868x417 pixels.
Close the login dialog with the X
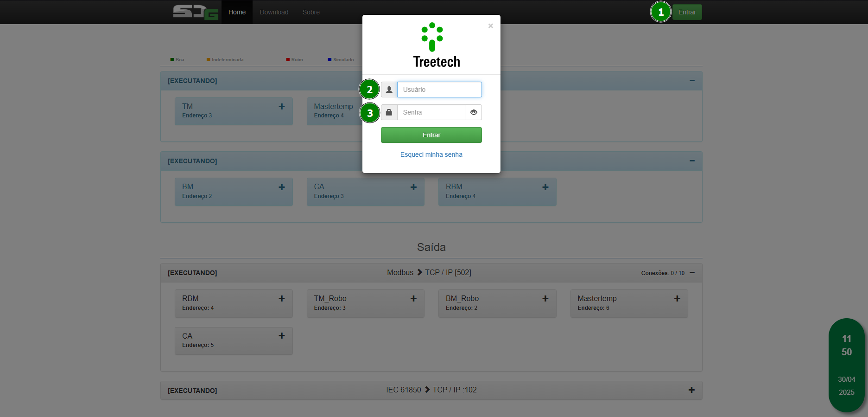click(490, 26)
